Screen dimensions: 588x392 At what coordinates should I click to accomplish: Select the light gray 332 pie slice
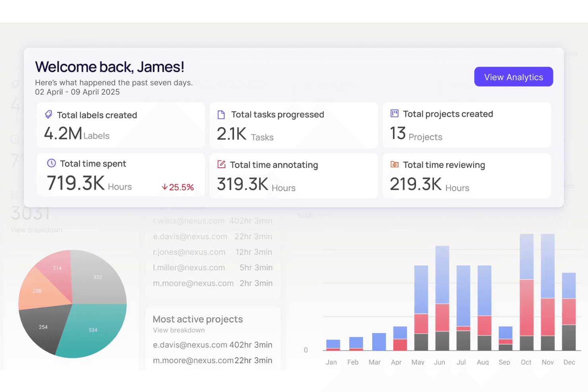pyautogui.click(x=97, y=278)
